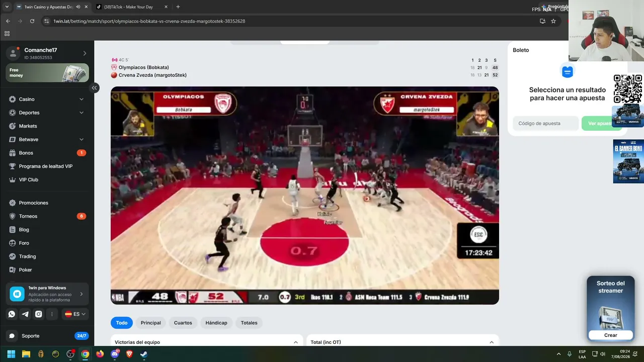
Task: Click the 24/7 support badge
Action: pos(81,336)
